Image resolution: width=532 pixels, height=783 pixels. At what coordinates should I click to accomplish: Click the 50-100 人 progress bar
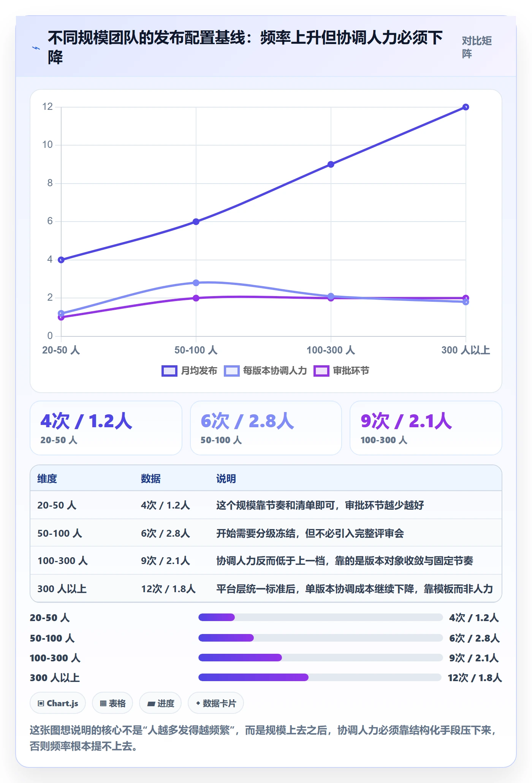coord(320,638)
